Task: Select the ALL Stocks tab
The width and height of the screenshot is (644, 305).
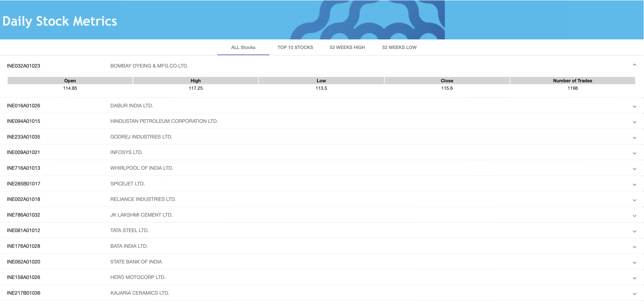Action: click(x=243, y=47)
